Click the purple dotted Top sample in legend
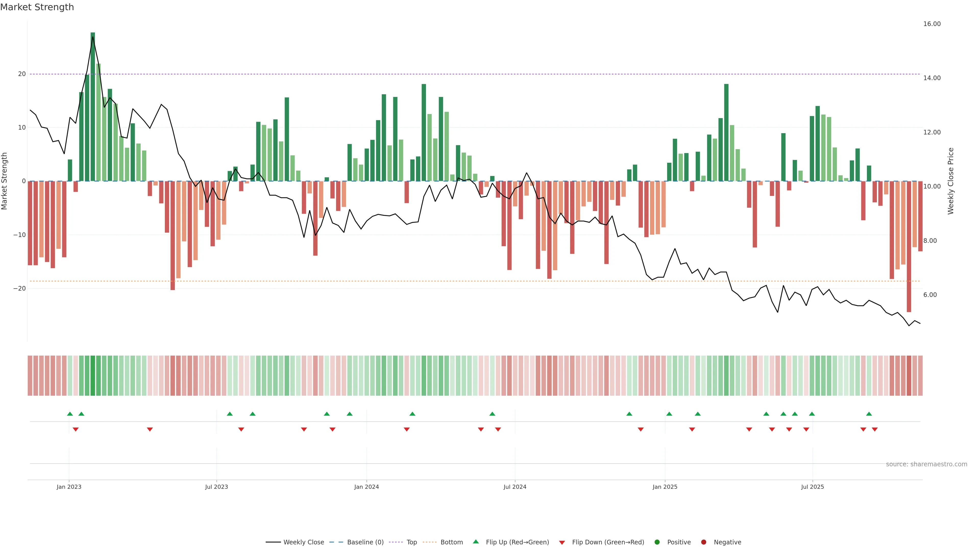Screen dimensions: 980x551 [396, 542]
